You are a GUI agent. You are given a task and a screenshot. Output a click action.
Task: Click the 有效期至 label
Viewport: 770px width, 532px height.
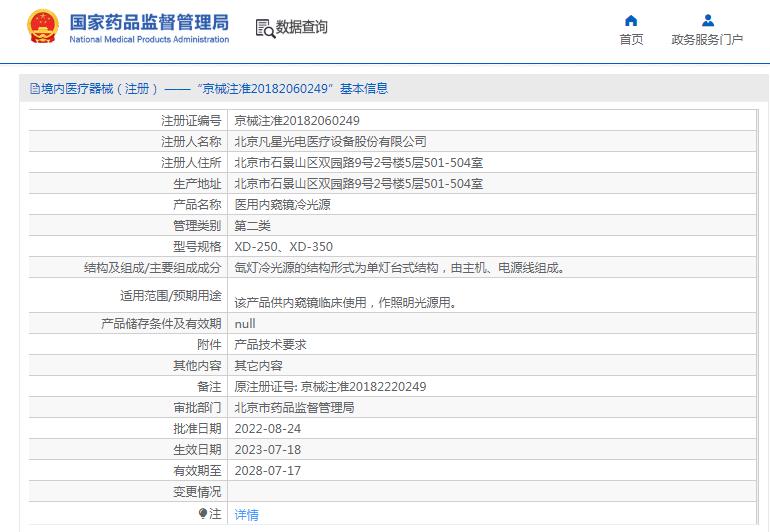click(x=197, y=471)
